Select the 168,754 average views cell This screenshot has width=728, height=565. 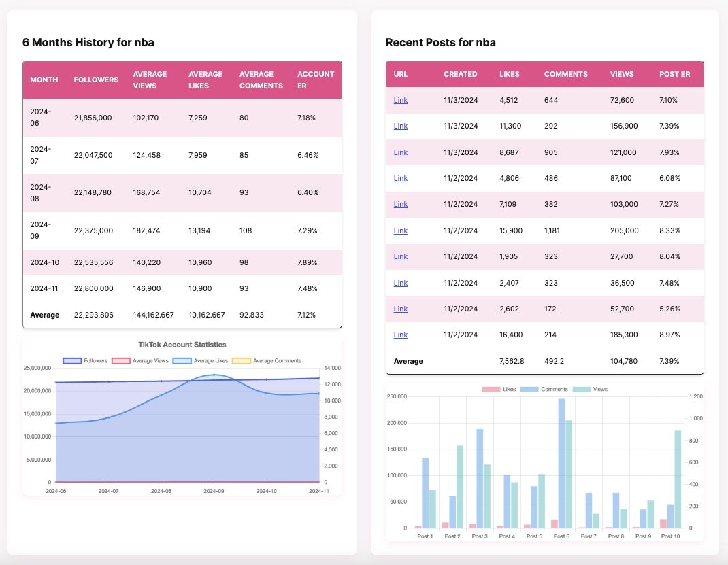tap(146, 192)
